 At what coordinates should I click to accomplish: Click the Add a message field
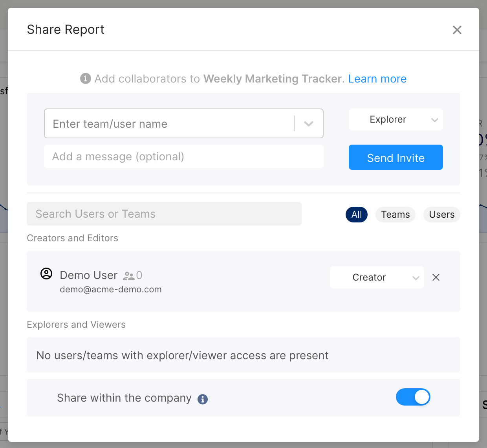click(183, 156)
